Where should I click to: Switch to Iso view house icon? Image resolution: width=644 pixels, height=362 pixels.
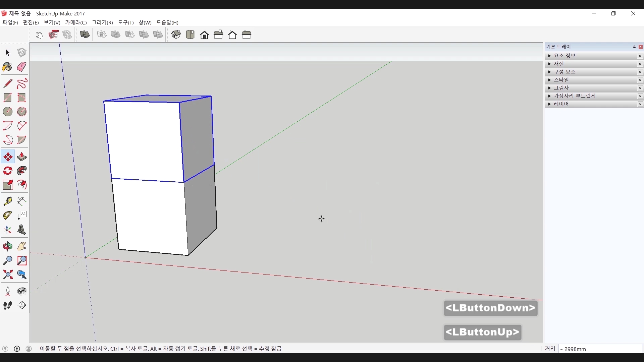point(176,35)
